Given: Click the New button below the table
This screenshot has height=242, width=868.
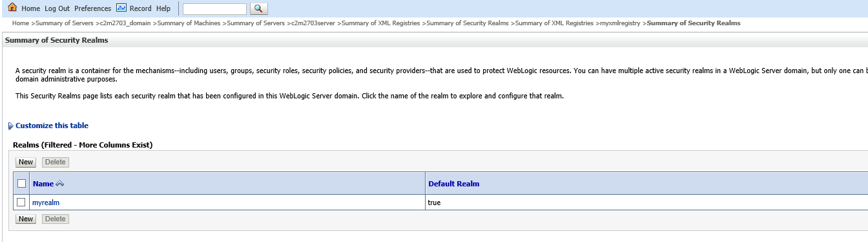Looking at the screenshot, I should click(x=26, y=219).
